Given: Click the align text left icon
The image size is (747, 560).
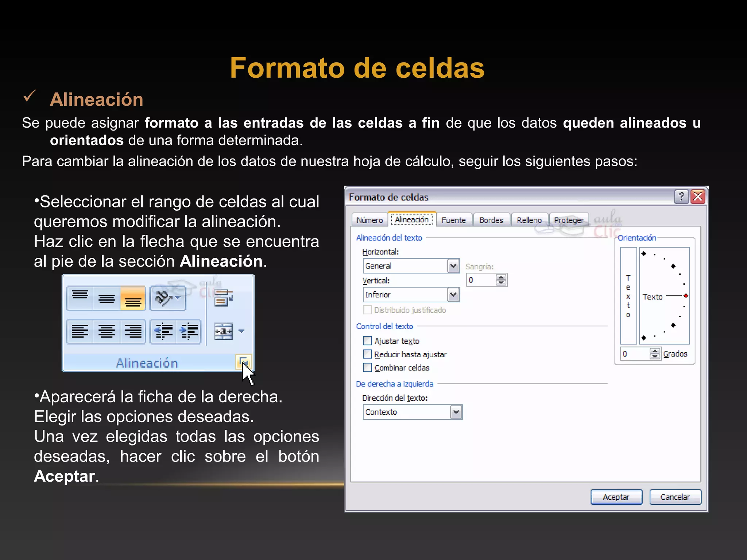Looking at the screenshot, I should (80, 331).
